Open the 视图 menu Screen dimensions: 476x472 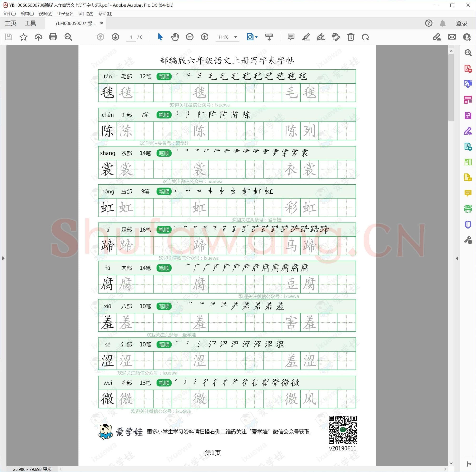click(x=46, y=14)
